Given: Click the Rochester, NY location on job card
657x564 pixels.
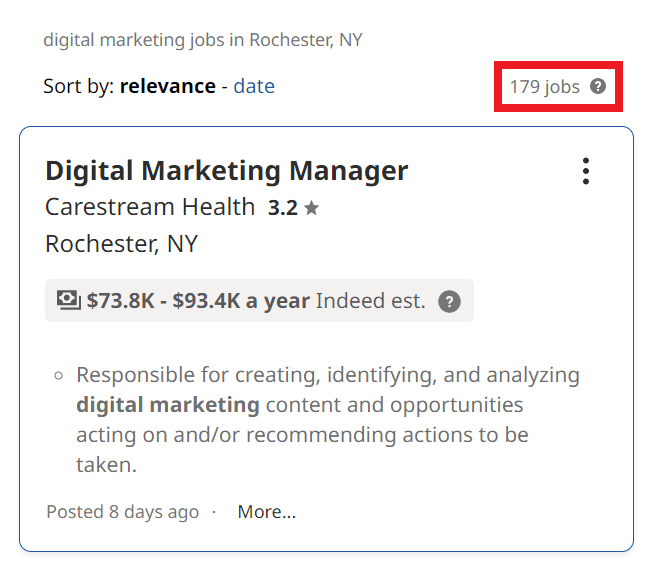Looking at the screenshot, I should [122, 244].
